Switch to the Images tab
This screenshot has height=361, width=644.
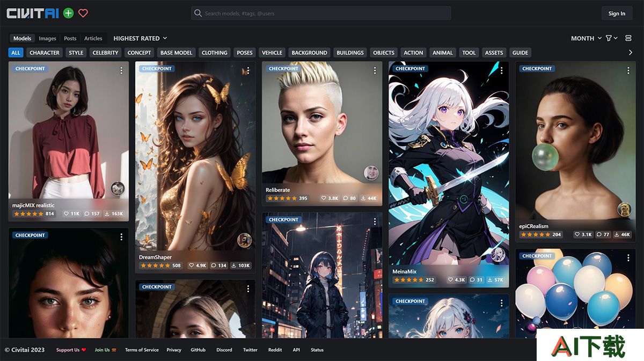(47, 38)
